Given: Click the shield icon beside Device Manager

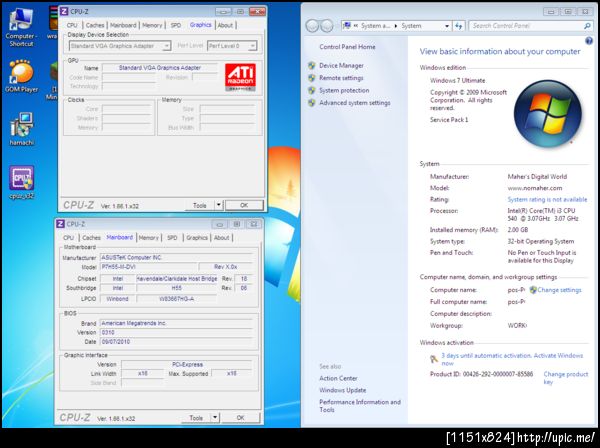Looking at the screenshot, I should point(311,66).
